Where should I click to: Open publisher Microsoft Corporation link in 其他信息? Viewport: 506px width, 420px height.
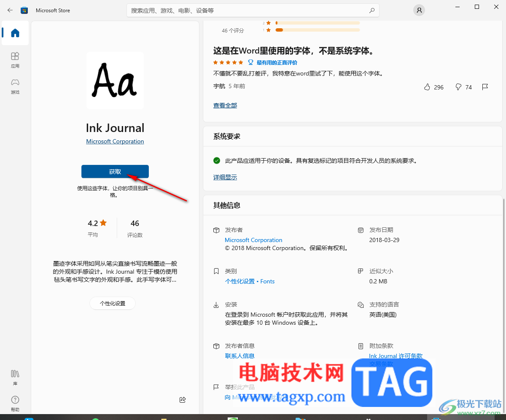coord(253,240)
